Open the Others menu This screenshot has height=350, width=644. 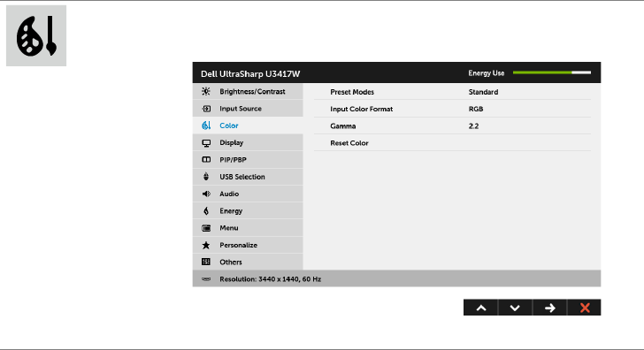[248, 262]
